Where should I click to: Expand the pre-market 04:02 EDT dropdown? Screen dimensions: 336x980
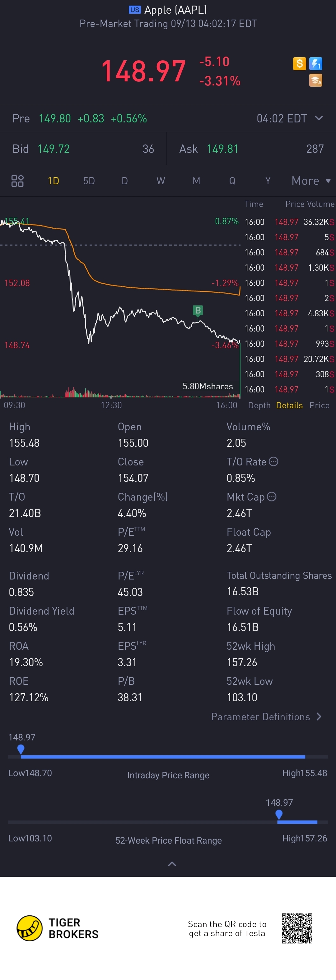[319, 118]
